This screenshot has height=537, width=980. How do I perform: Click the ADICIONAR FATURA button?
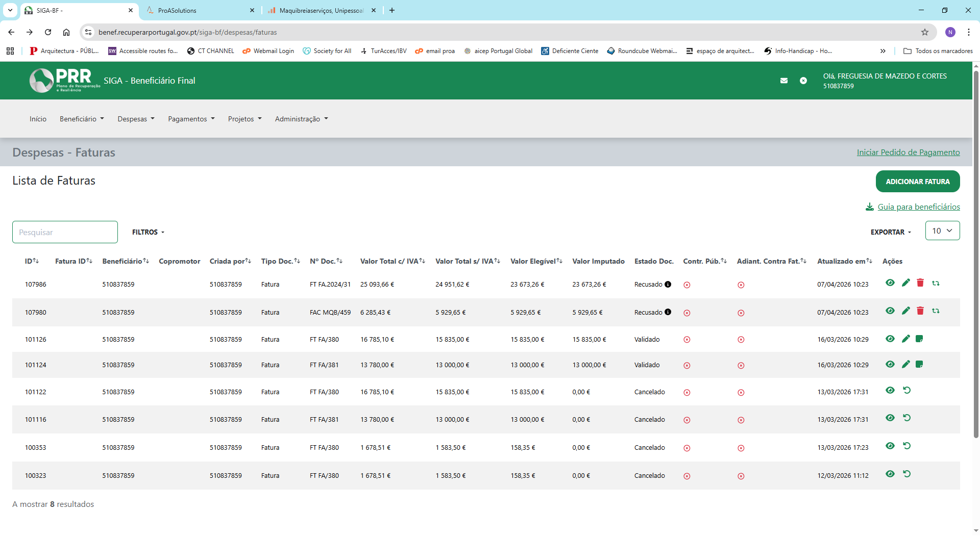pos(918,182)
